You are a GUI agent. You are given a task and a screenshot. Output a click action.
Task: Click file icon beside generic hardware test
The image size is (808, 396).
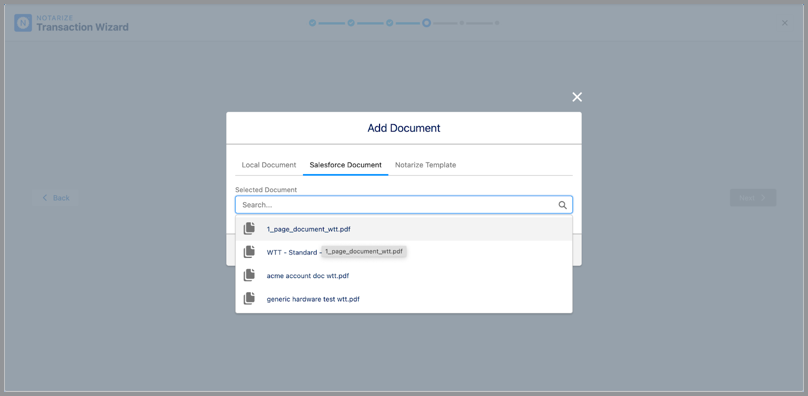(x=249, y=298)
